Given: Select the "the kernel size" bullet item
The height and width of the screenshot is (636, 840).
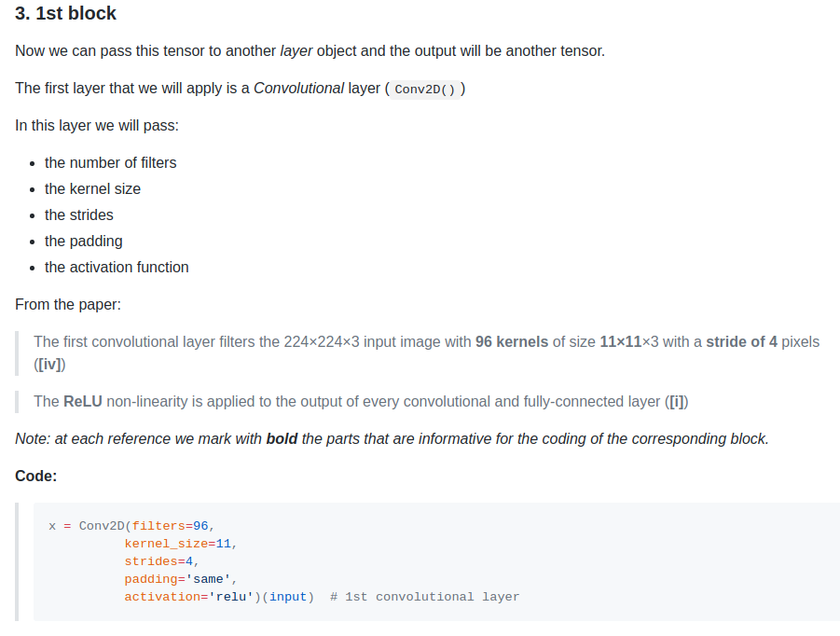Looking at the screenshot, I should [92, 188].
